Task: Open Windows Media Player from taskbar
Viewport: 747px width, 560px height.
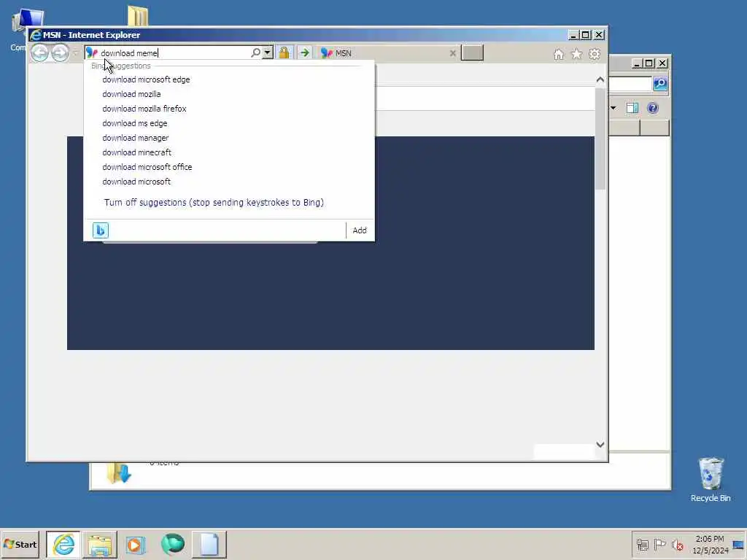Action: [135, 545]
